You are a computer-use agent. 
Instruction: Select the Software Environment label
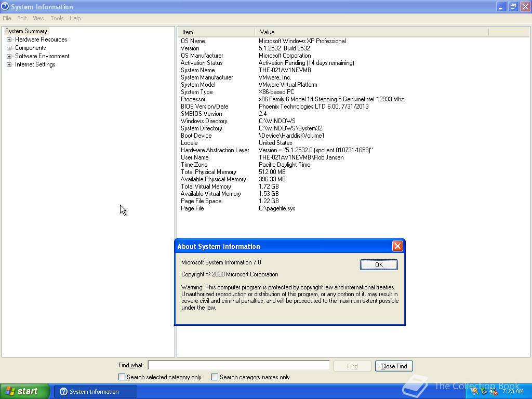pyautogui.click(x=42, y=56)
